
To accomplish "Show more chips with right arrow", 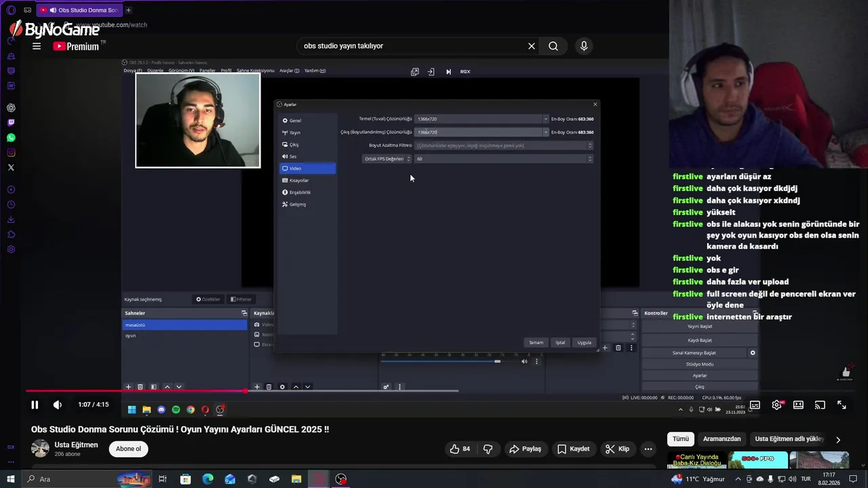I will pos(838,439).
